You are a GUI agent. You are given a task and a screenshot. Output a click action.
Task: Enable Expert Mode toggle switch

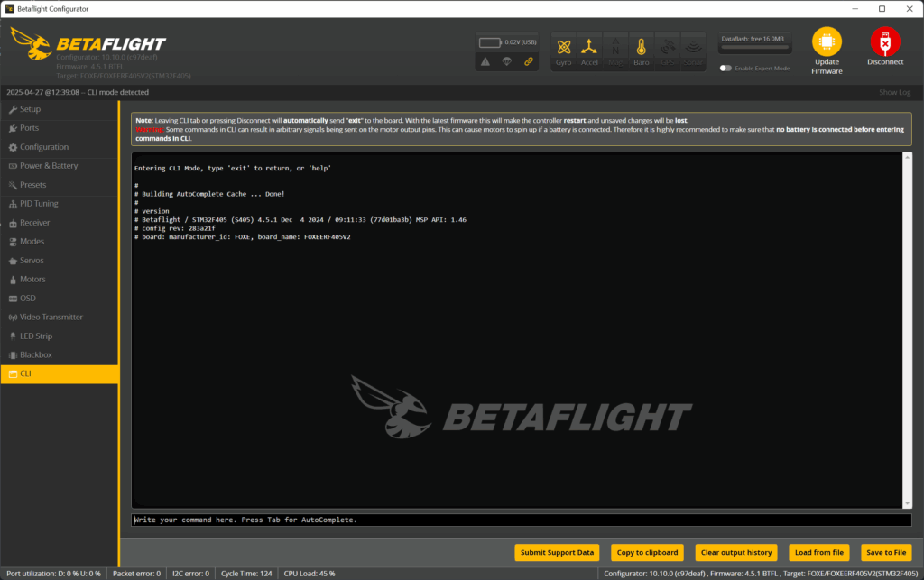point(725,69)
